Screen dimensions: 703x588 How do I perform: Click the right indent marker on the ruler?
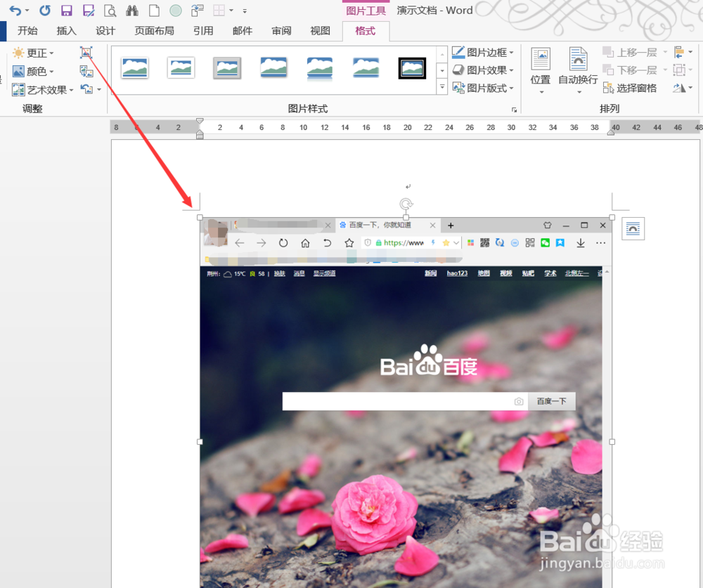click(611, 132)
